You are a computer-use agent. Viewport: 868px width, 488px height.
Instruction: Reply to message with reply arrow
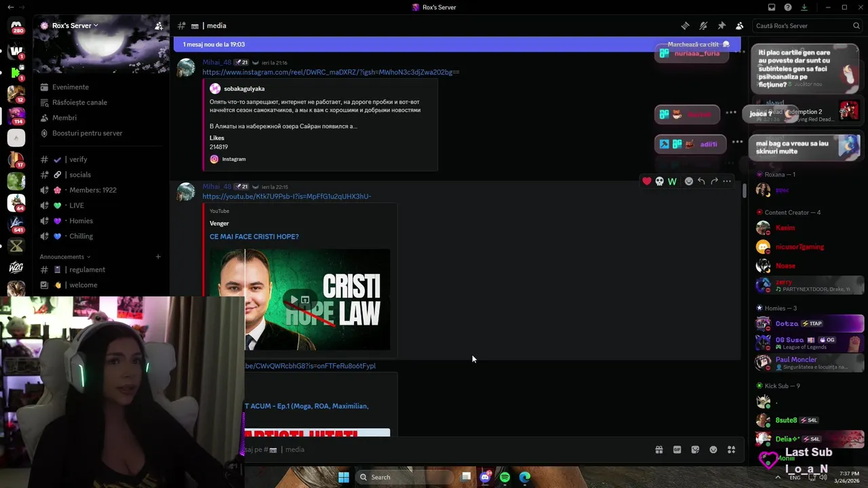point(701,181)
